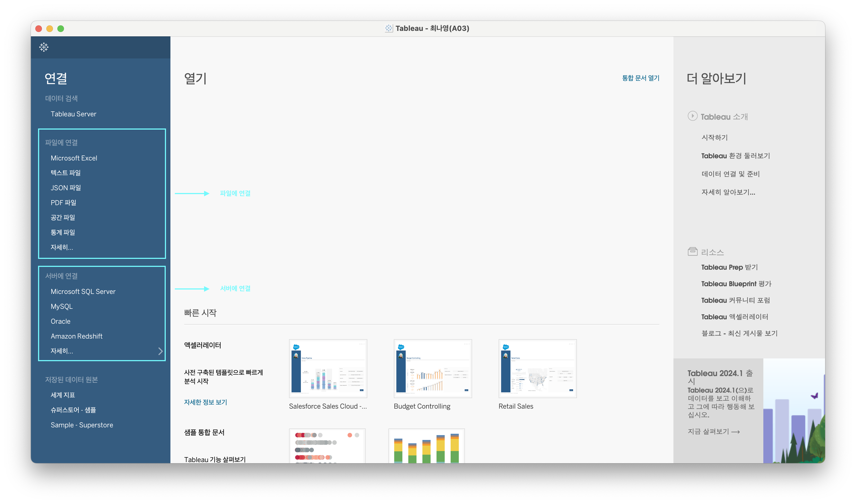Open 블로그 - 최신 게시물 보기 link
The image size is (856, 504).
point(739,334)
